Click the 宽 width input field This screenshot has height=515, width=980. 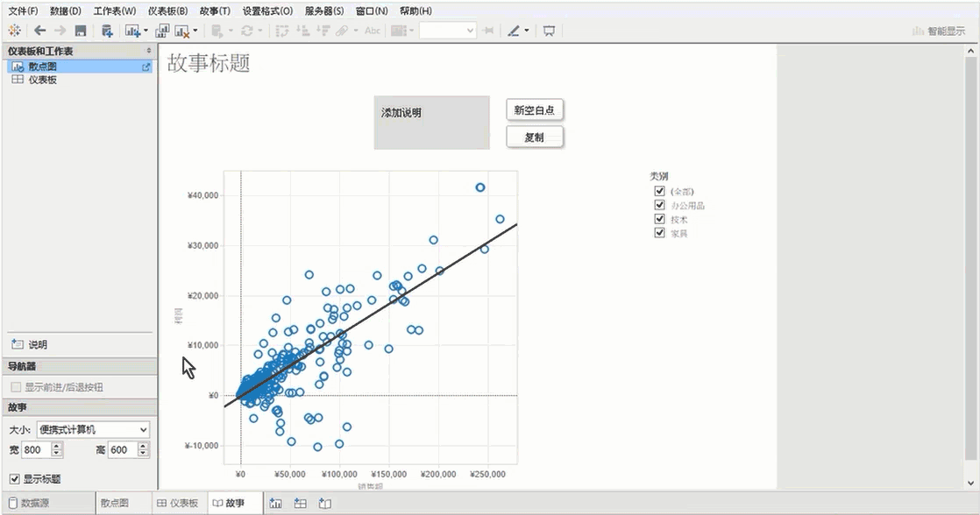click(35, 450)
